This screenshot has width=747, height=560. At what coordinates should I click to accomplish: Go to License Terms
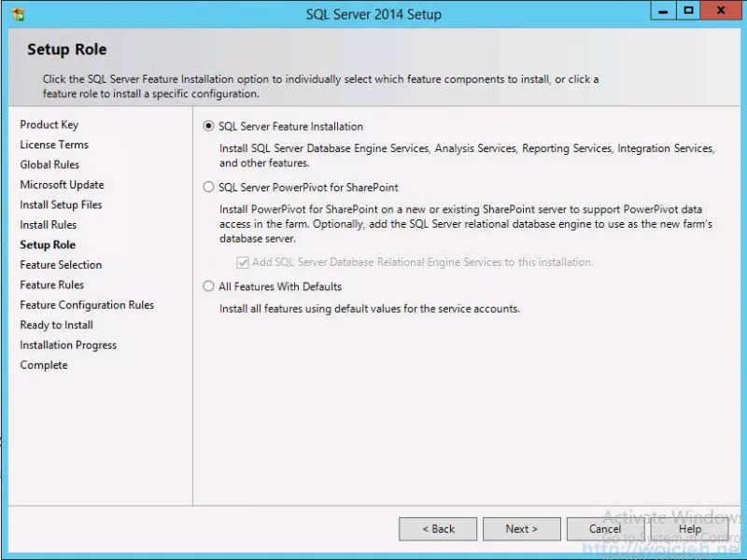coord(52,145)
